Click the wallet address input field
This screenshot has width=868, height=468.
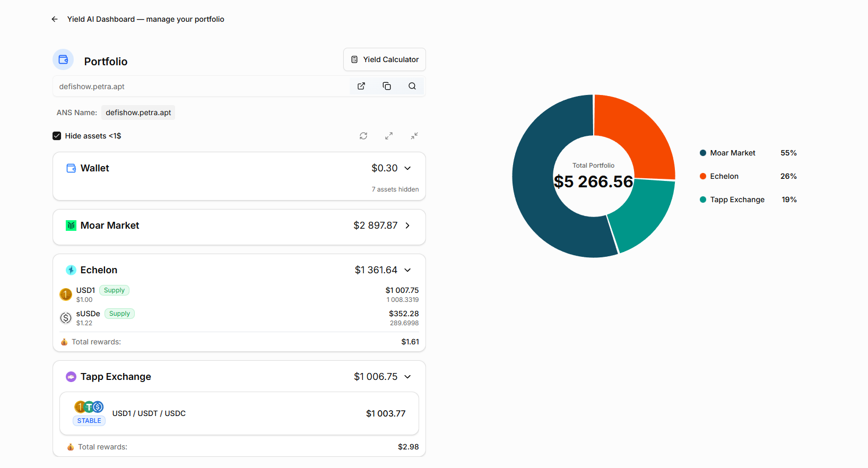click(202, 86)
